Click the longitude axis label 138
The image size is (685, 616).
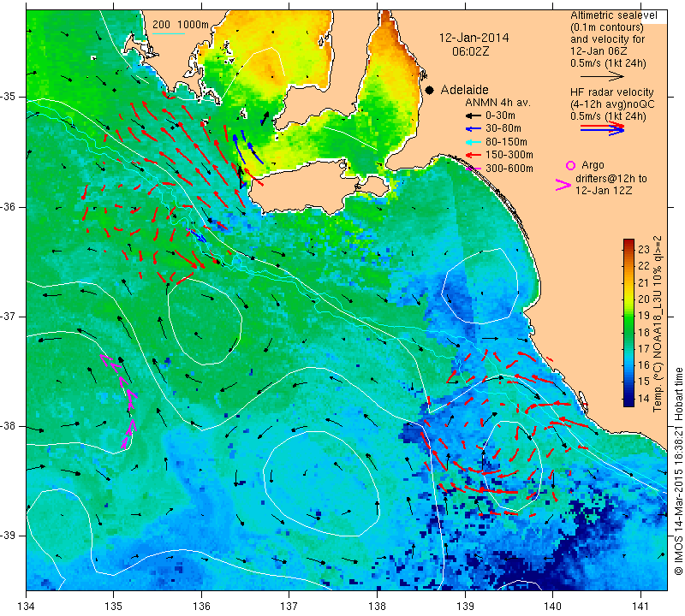tap(377, 606)
